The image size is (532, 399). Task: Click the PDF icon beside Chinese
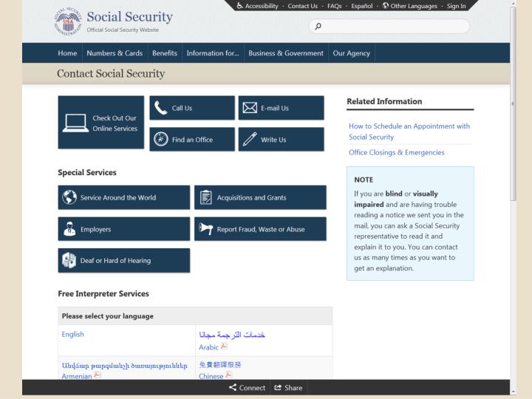pyautogui.click(x=228, y=375)
